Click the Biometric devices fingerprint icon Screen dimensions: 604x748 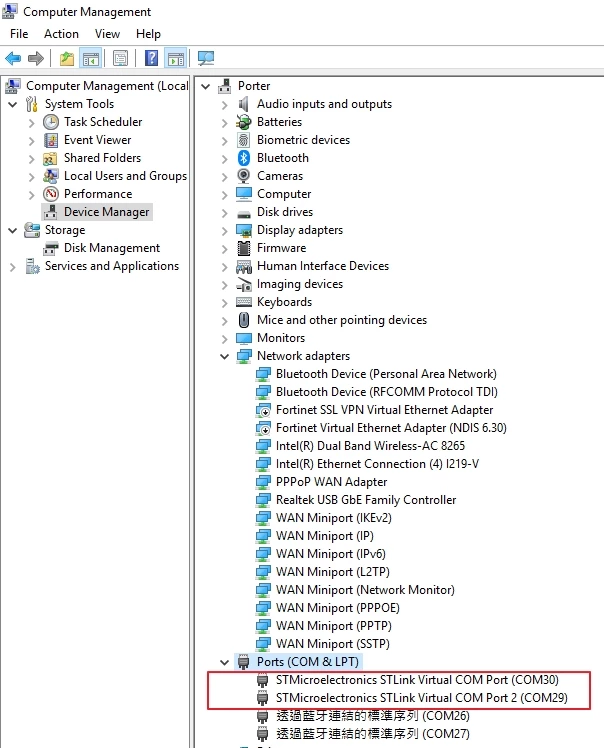pyautogui.click(x=243, y=140)
